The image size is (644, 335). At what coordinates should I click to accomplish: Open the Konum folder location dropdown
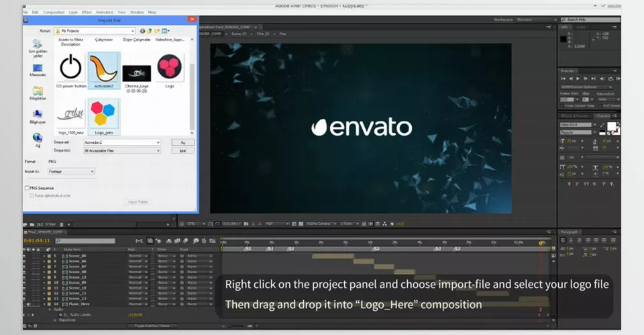point(95,31)
